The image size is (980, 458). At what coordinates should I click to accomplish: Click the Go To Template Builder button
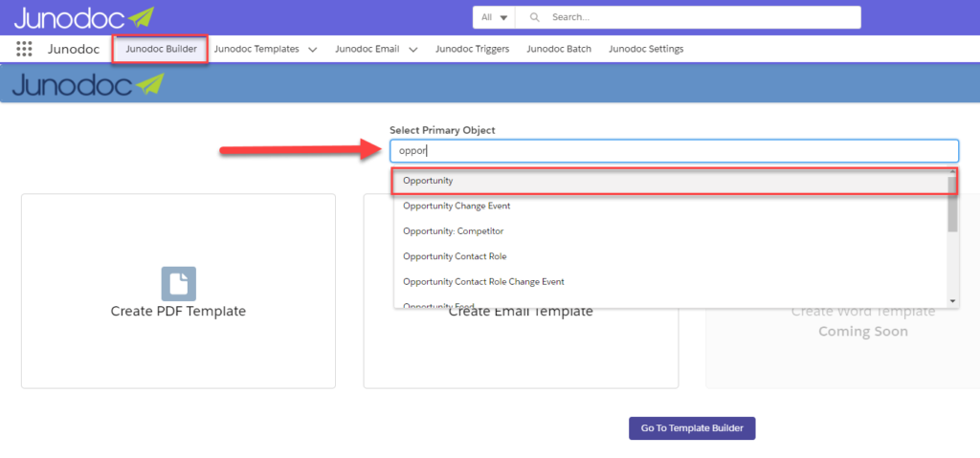(x=692, y=428)
